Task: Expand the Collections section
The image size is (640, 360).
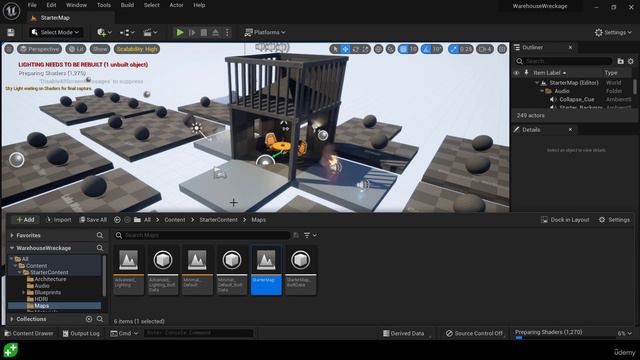Action: coord(12,319)
